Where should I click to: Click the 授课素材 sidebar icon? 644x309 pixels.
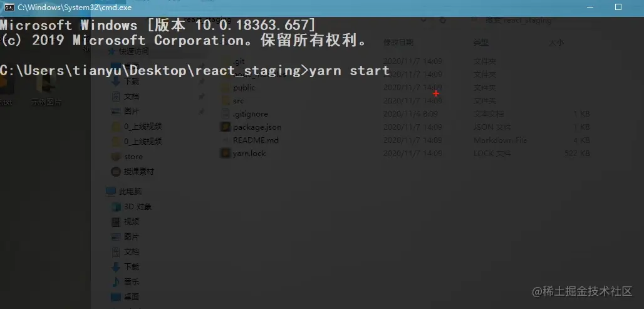(x=117, y=172)
